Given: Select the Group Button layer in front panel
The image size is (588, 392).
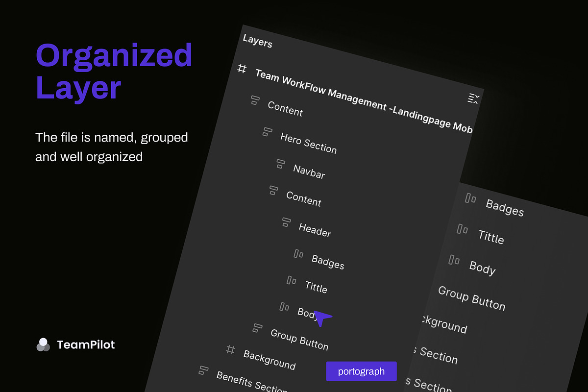Looking at the screenshot, I should point(299,339).
